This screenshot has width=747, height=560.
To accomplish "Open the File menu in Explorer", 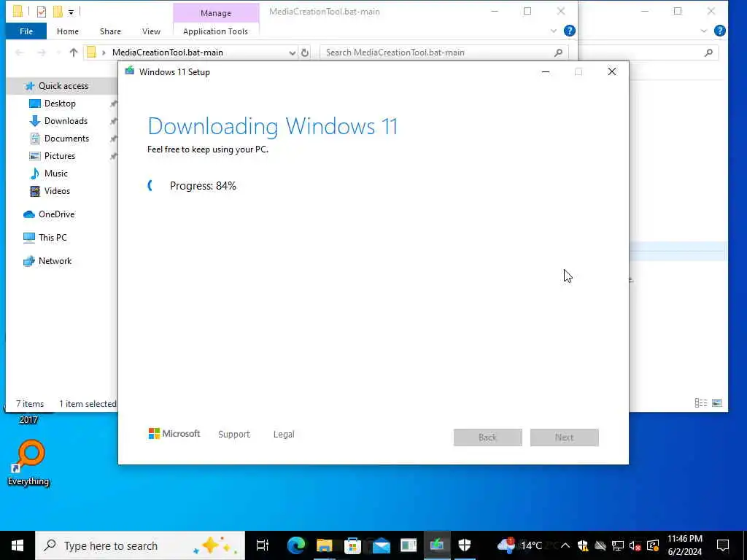I will pos(26,31).
